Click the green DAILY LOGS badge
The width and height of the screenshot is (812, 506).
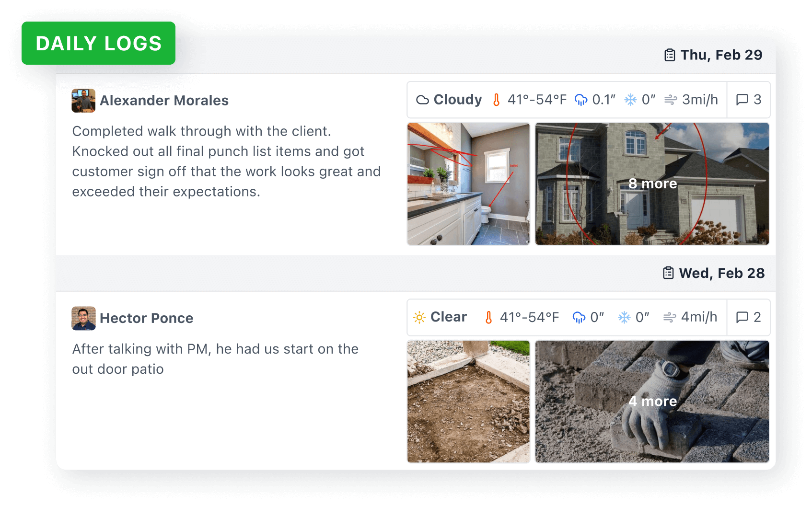[x=98, y=44]
